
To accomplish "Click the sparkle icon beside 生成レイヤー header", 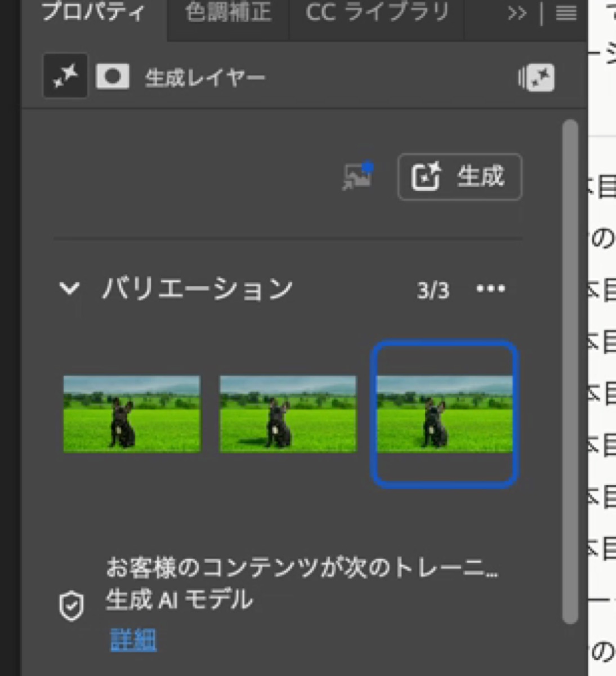I will 537,78.
